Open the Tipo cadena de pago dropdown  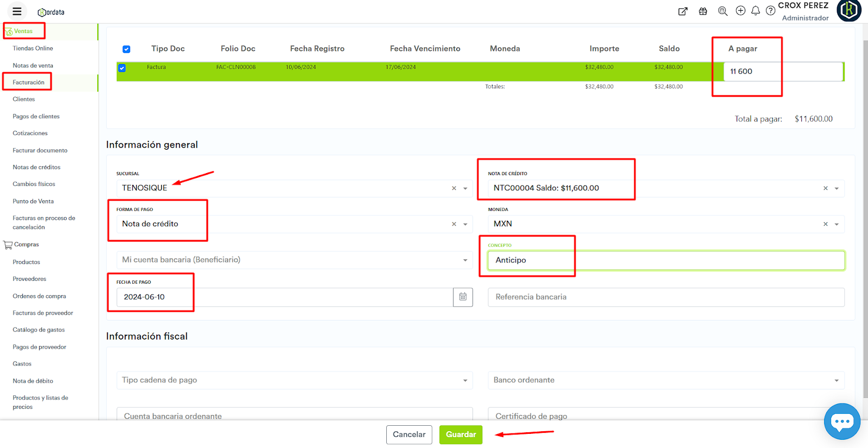pyautogui.click(x=465, y=381)
